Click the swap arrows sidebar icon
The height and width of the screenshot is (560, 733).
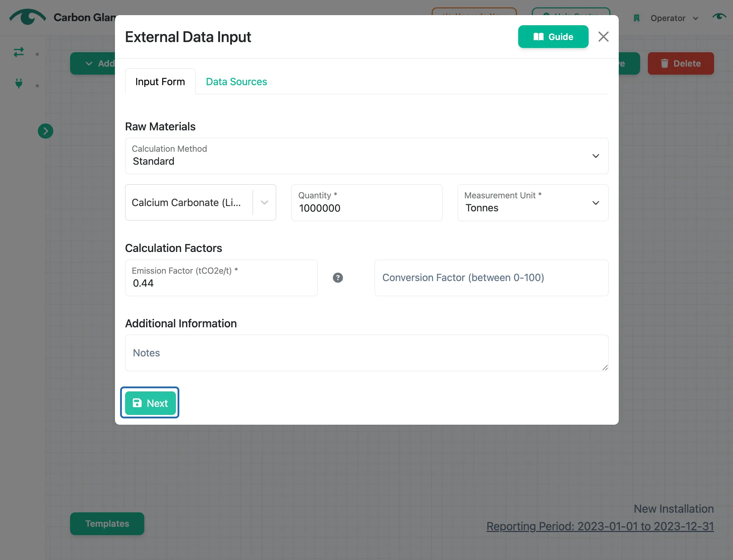point(19,52)
